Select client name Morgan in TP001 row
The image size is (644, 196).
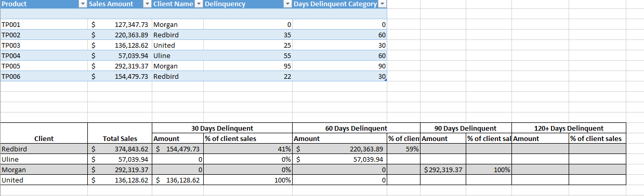(177, 24)
